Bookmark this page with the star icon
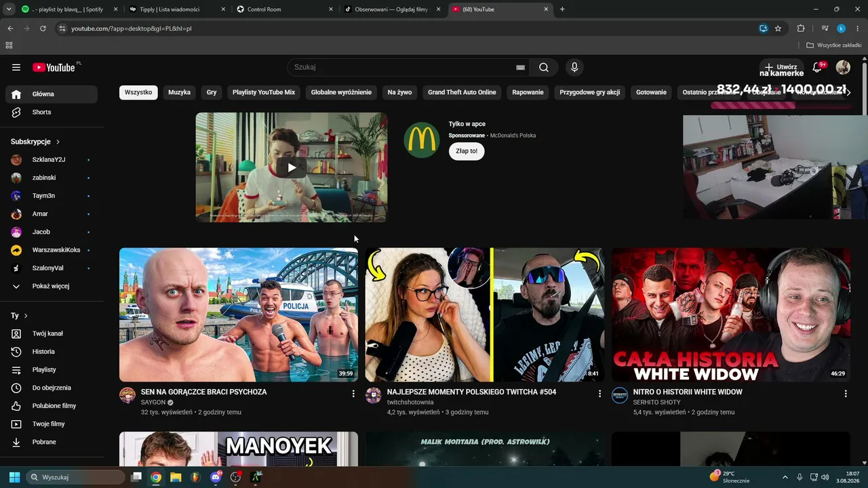868x488 pixels. [778, 28]
